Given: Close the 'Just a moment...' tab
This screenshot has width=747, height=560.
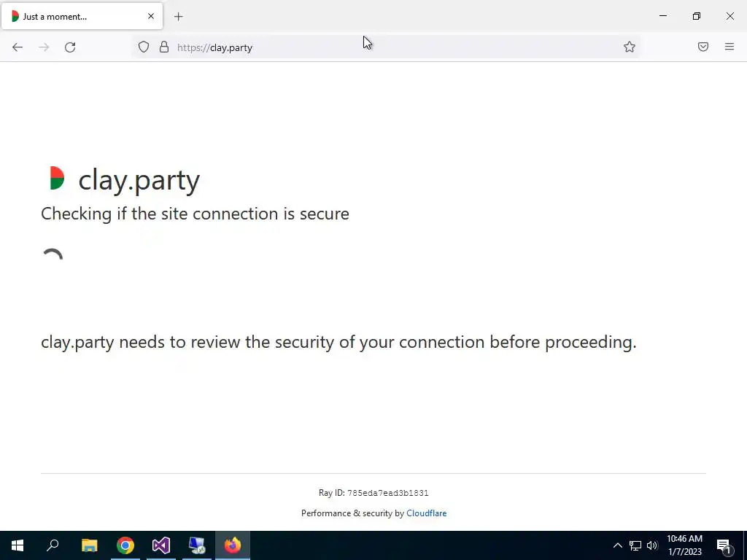Looking at the screenshot, I should click(x=151, y=16).
